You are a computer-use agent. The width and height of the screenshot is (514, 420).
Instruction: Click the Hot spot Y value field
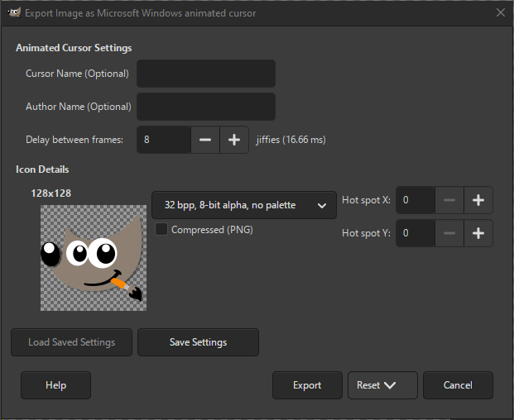(416, 233)
